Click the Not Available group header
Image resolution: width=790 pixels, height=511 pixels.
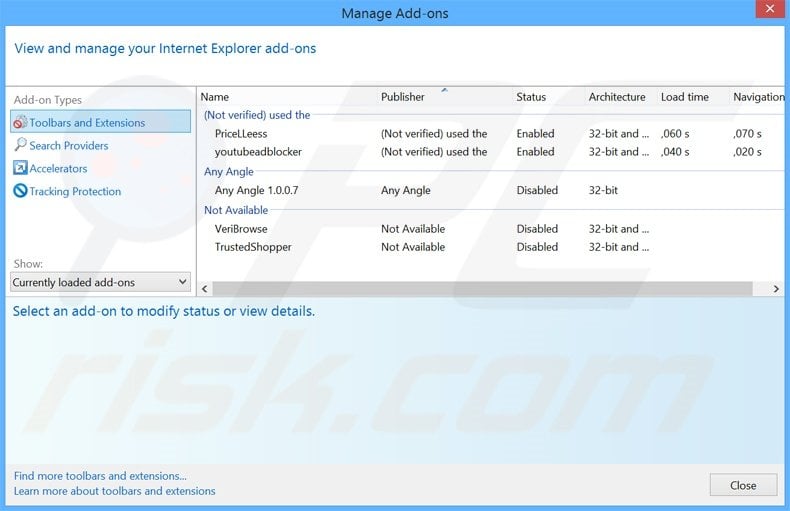(x=236, y=210)
